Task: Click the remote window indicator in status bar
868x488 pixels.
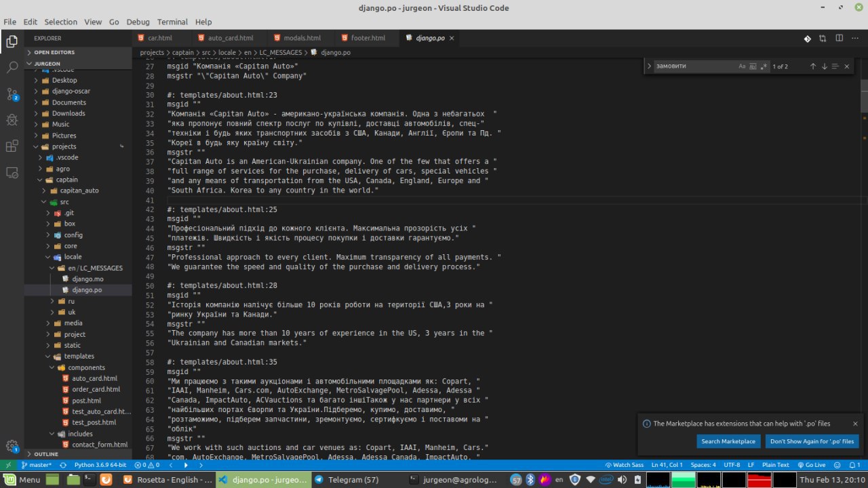Action: pos(8,465)
